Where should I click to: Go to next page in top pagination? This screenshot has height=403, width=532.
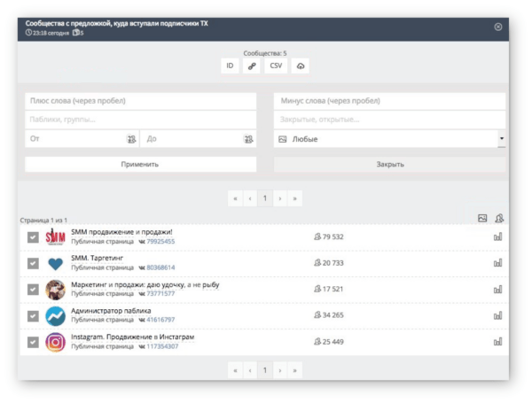point(280,198)
